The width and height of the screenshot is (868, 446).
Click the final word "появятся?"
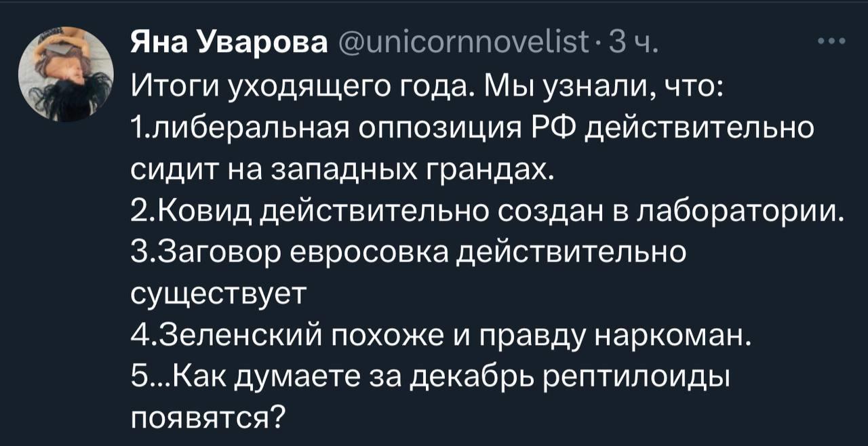click(x=207, y=411)
